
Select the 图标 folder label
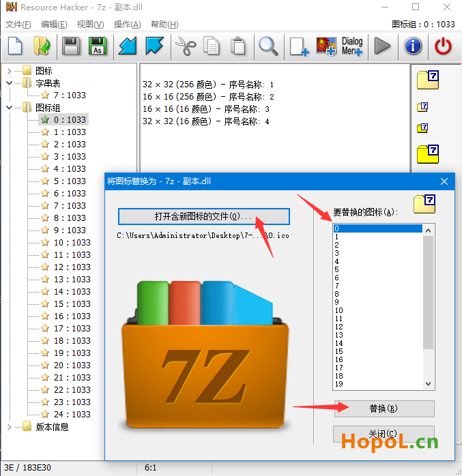coord(44,71)
